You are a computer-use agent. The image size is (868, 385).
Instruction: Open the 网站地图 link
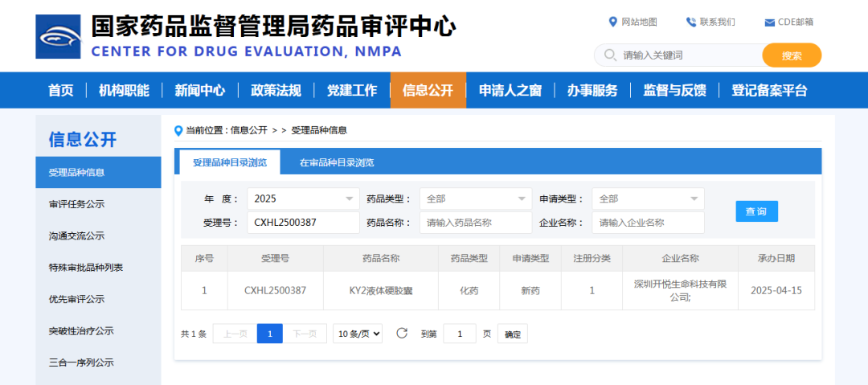[x=640, y=22]
